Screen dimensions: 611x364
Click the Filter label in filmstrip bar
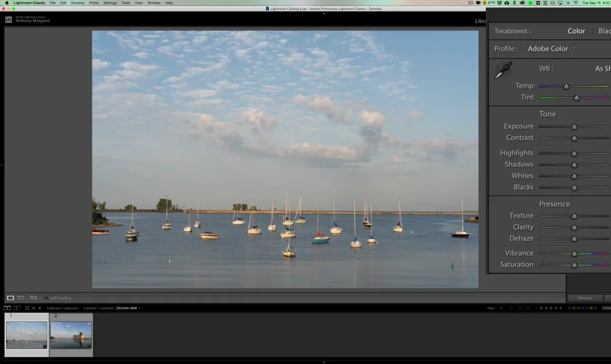click(490, 308)
